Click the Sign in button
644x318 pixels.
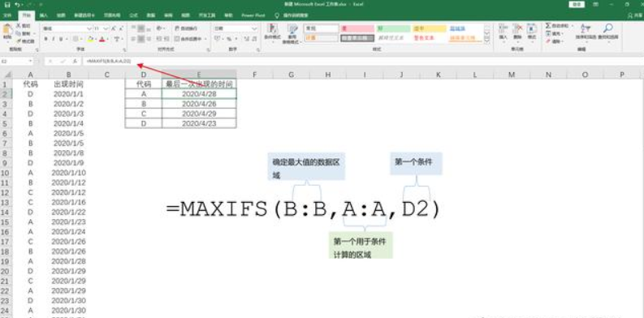click(577, 4)
